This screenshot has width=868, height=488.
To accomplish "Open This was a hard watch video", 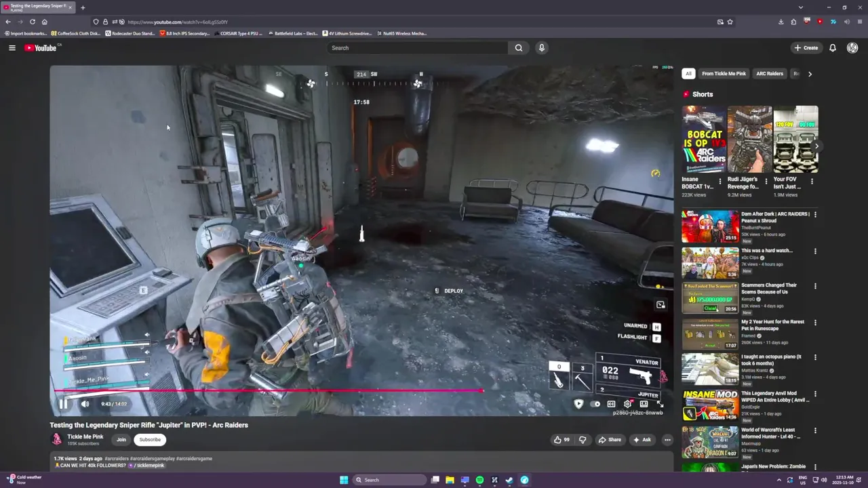I will coord(710,263).
